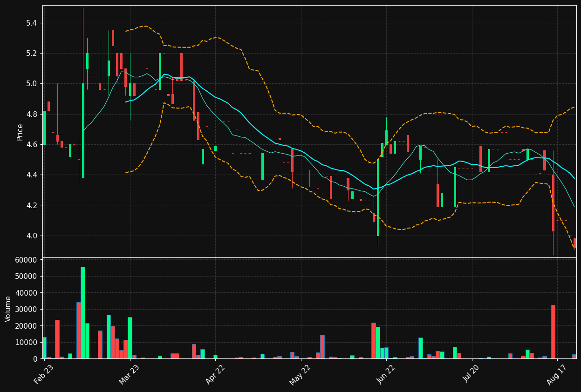Image resolution: width=581 pixels, height=392 pixels.
Task: Click the 'Mar 23' date label
Action: pyautogui.click(x=129, y=374)
